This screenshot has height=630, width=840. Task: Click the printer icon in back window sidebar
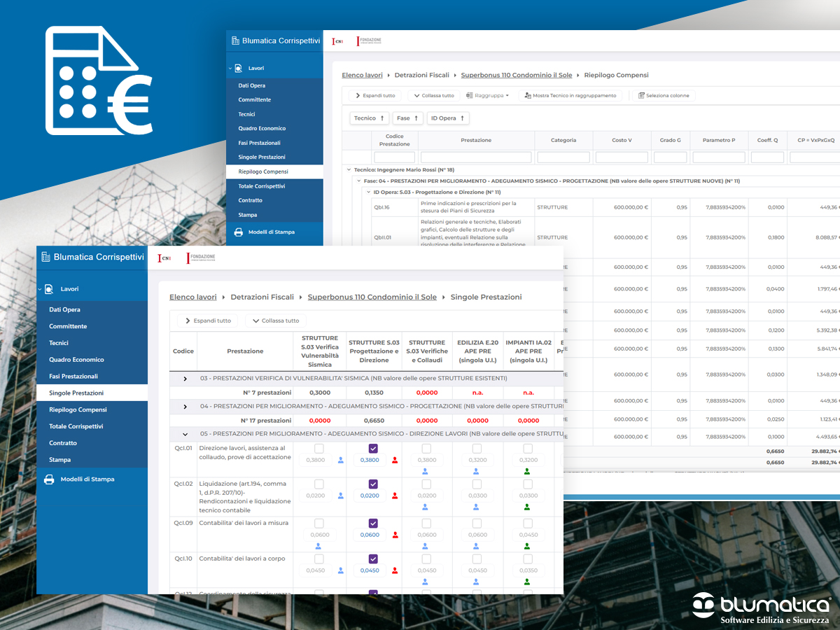(x=238, y=232)
